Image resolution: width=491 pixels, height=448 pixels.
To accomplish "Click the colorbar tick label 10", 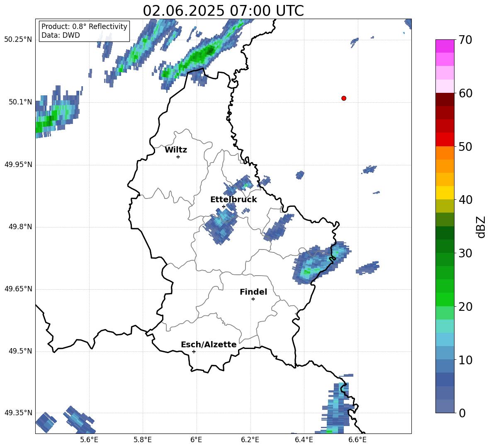I will point(466,360).
